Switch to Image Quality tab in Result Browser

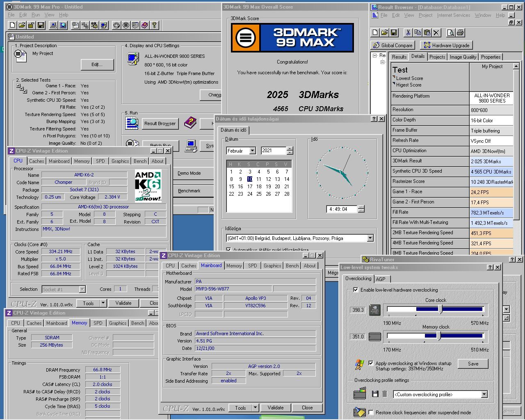(463, 57)
